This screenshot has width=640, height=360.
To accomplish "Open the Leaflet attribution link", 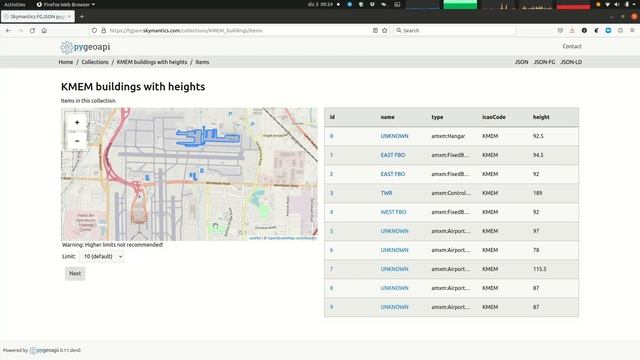I will click(255, 238).
